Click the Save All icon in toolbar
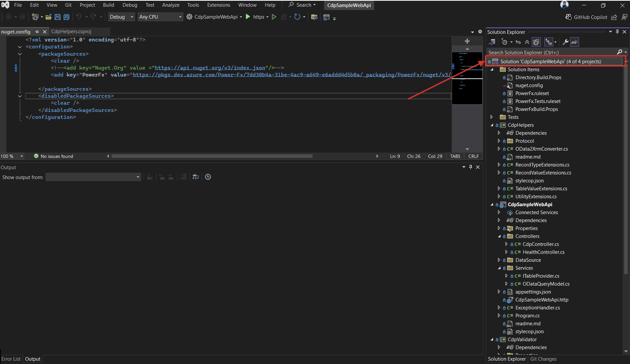The image size is (630, 364). coord(66,17)
